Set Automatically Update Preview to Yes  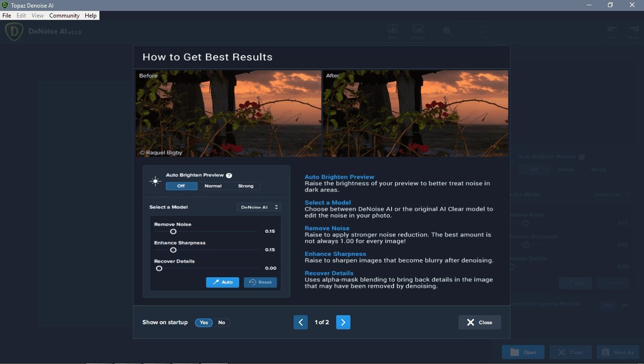coord(608,305)
